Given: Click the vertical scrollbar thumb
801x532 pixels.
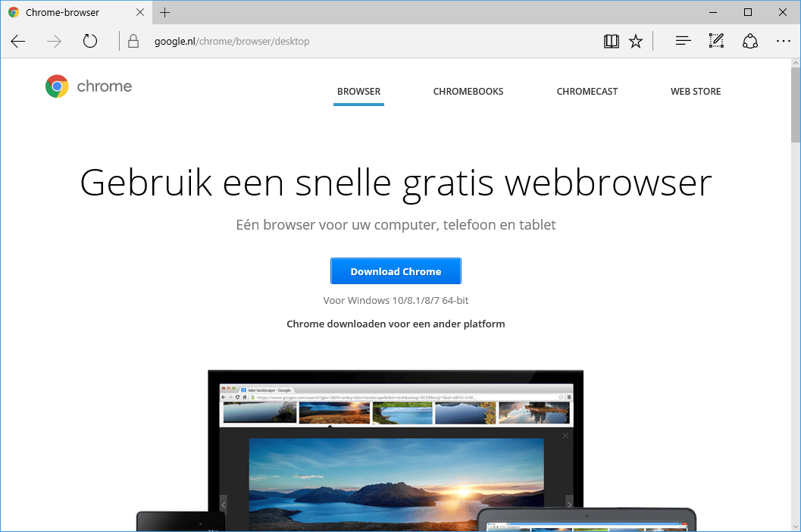Looking at the screenshot, I should click(x=796, y=105).
